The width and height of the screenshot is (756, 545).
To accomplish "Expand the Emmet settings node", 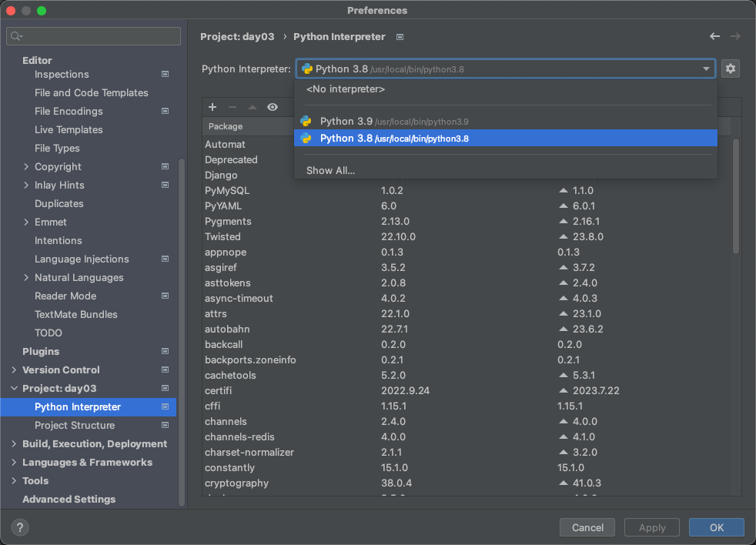I will pyautogui.click(x=26, y=222).
